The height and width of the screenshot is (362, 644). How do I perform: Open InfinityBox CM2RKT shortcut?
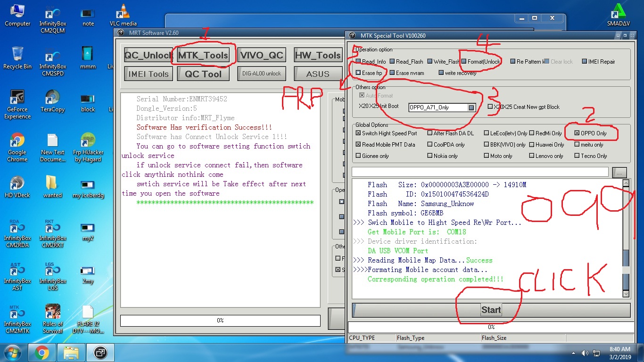pyautogui.click(x=52, y=233)
